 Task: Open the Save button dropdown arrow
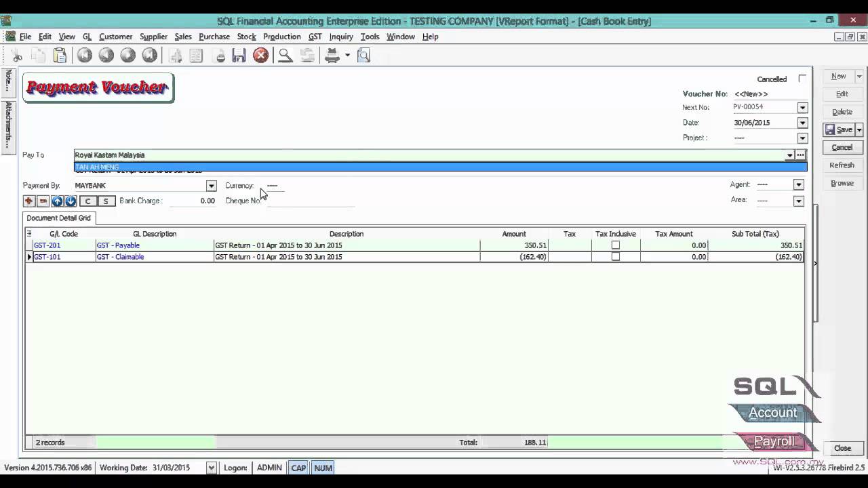(859, 129)
